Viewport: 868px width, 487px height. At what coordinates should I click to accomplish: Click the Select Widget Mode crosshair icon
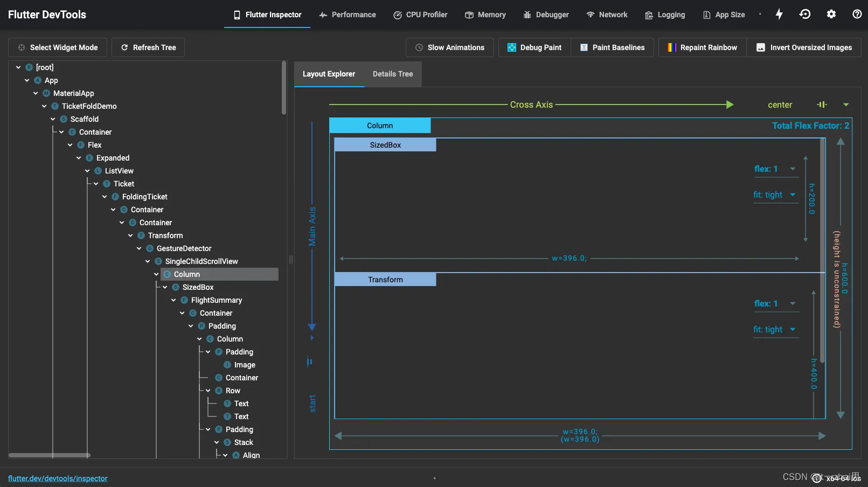22,47
